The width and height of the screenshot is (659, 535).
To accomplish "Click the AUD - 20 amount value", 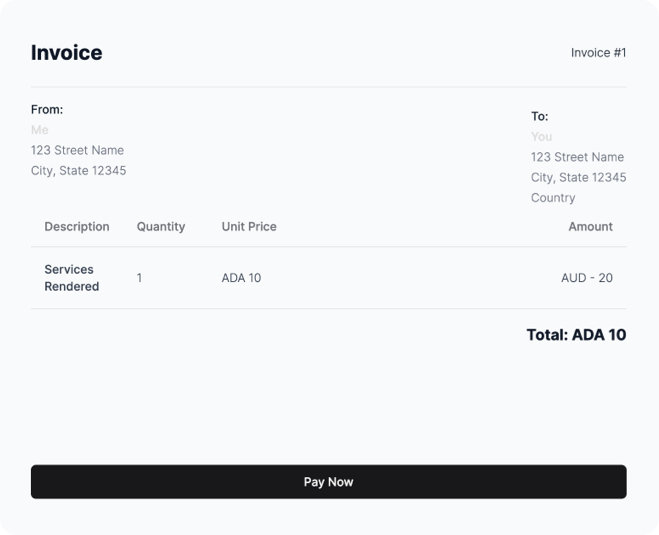I will click(587, 278).
